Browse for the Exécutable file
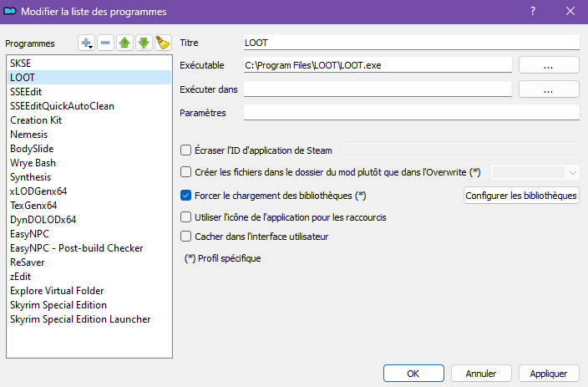 [x=549, y=65]
